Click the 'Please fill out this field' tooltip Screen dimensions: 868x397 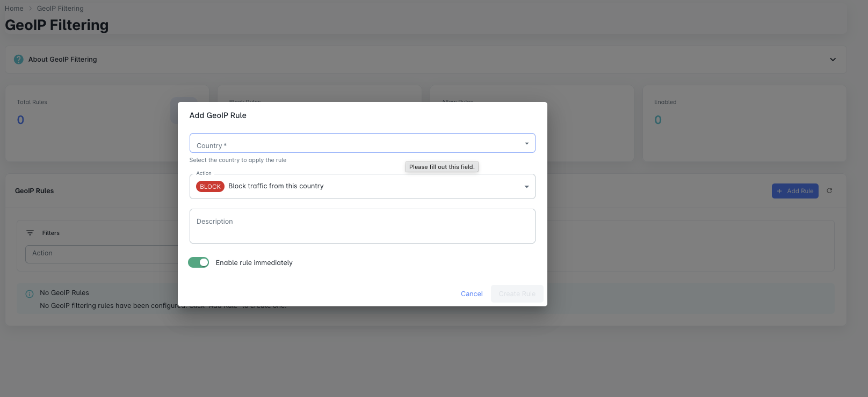[442, 167]
